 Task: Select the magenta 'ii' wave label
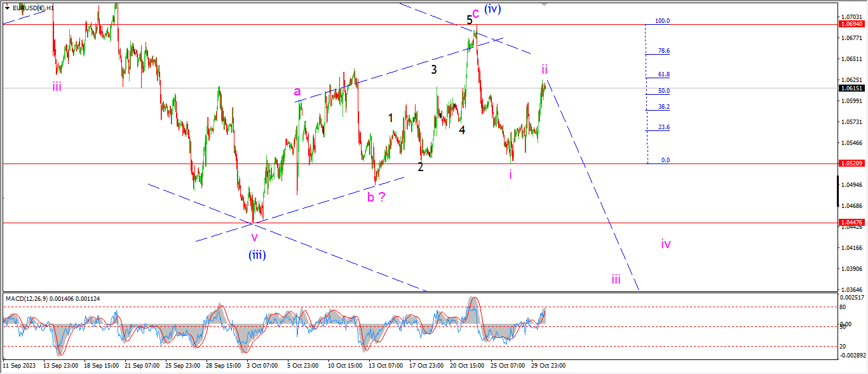(545, 68)
